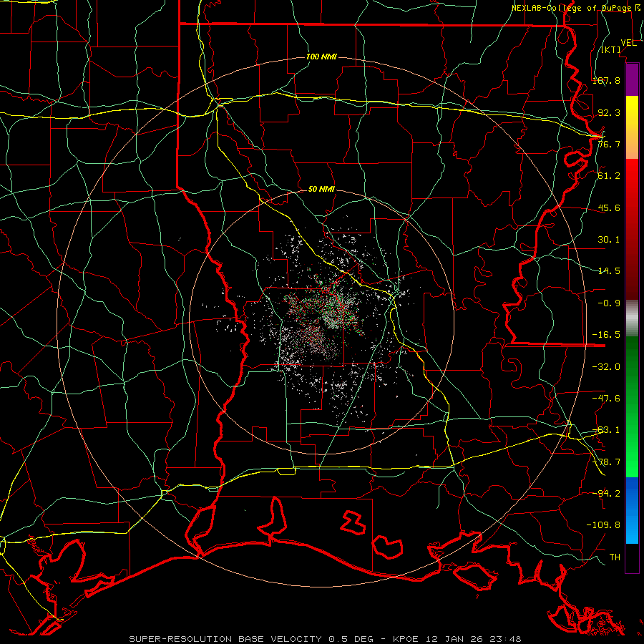The width and height of the screenshot is (644, 644).
Task: Click the [KT] units label
Action: pos(611,49)
